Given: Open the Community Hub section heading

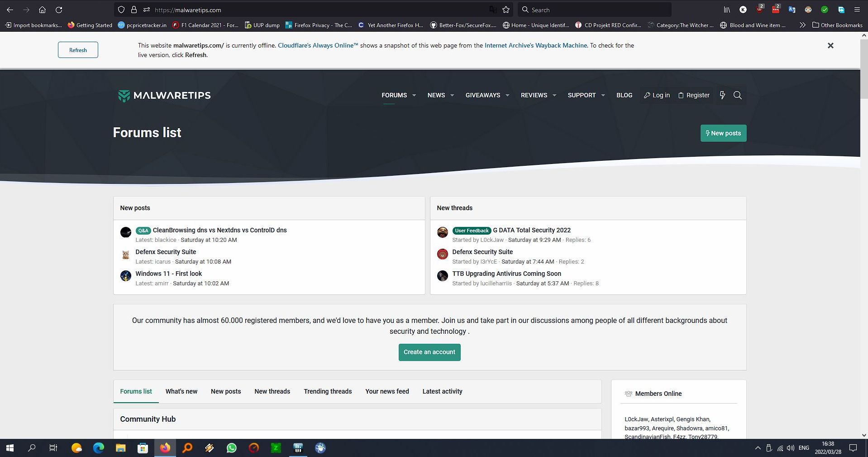Looking at the screenshot, I should click(148, 419).
